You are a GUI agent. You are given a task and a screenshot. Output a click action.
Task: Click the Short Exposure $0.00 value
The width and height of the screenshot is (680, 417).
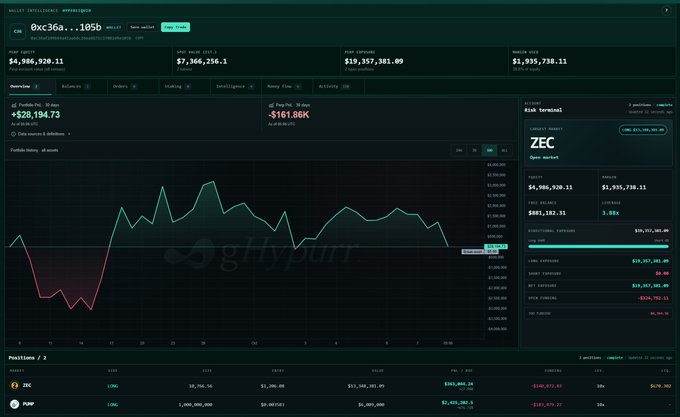point(662,274)
